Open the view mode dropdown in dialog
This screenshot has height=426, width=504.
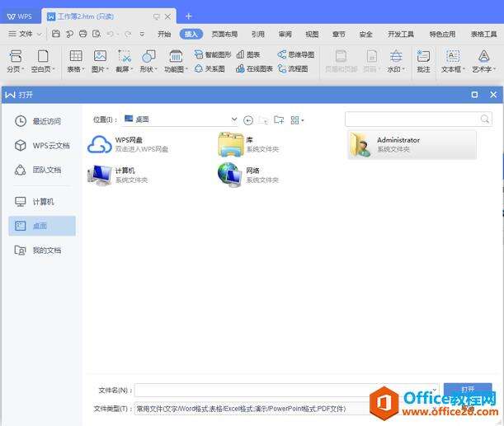pos(297,120)
